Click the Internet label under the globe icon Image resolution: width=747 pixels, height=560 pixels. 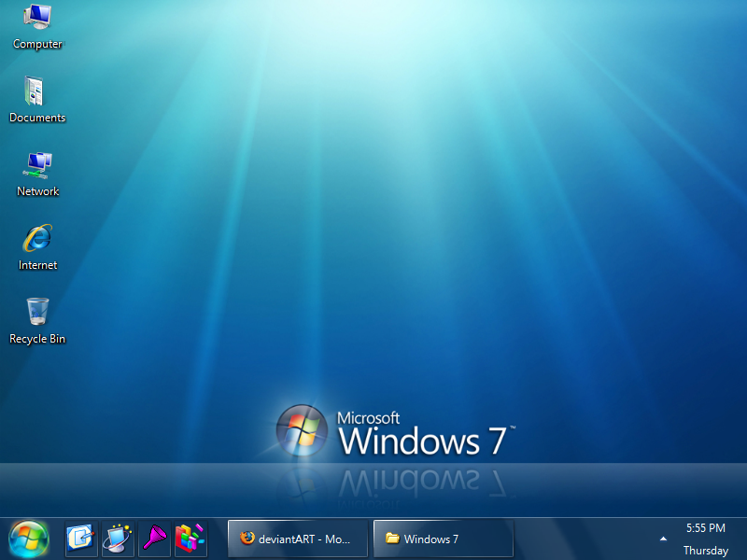[37, 265]
